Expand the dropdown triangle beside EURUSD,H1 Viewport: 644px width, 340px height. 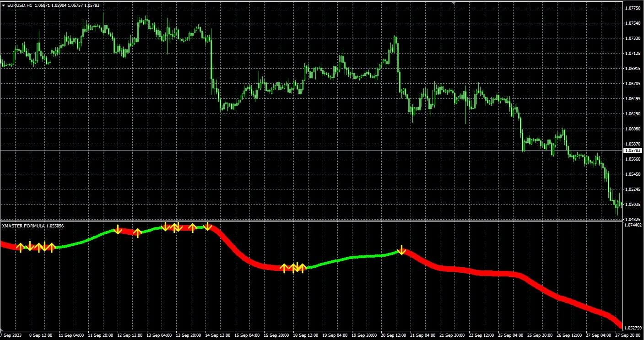[4, 5]
